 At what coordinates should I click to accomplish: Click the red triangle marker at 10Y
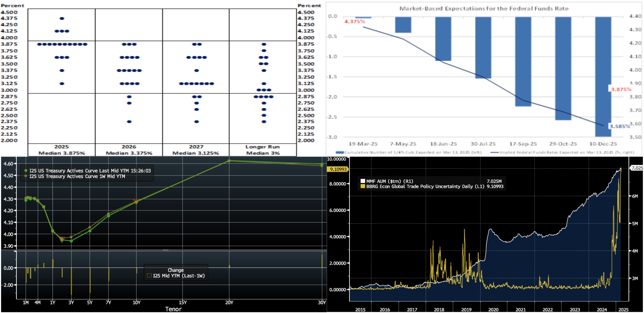point(136,201)
